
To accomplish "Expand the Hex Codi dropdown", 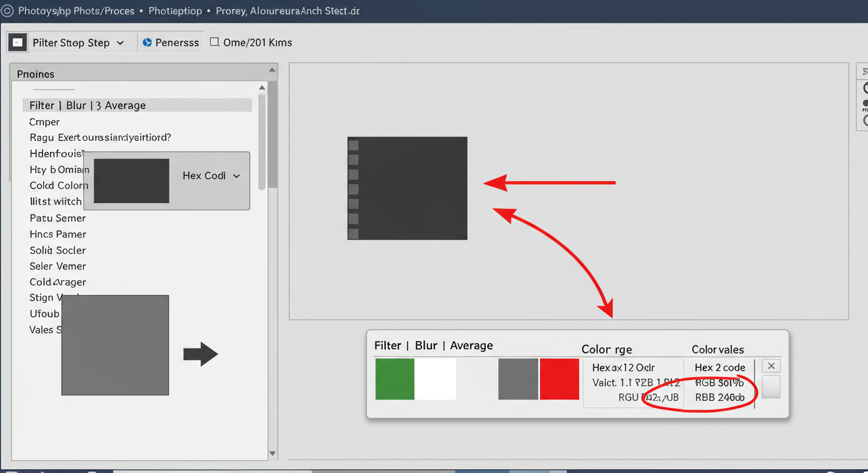I will [x=236, y=176].
